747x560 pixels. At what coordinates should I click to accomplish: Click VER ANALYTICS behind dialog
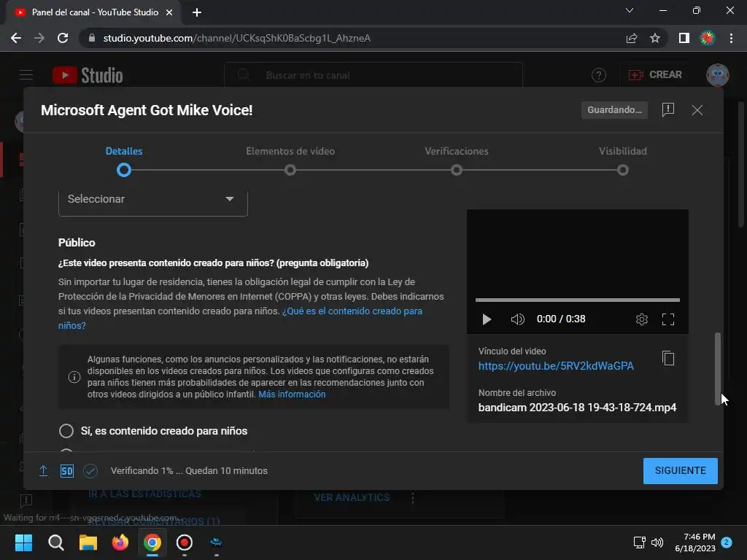click(x=352, y=497)
